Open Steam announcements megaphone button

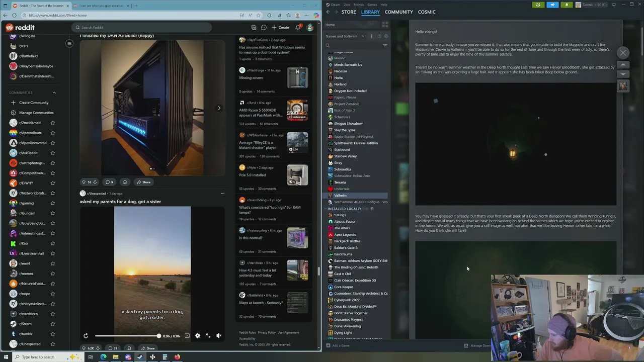point(552,5)
